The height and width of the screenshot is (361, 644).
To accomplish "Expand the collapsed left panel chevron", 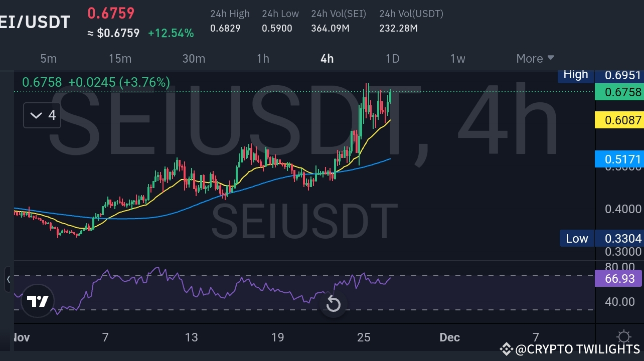I will click(9, 280).
